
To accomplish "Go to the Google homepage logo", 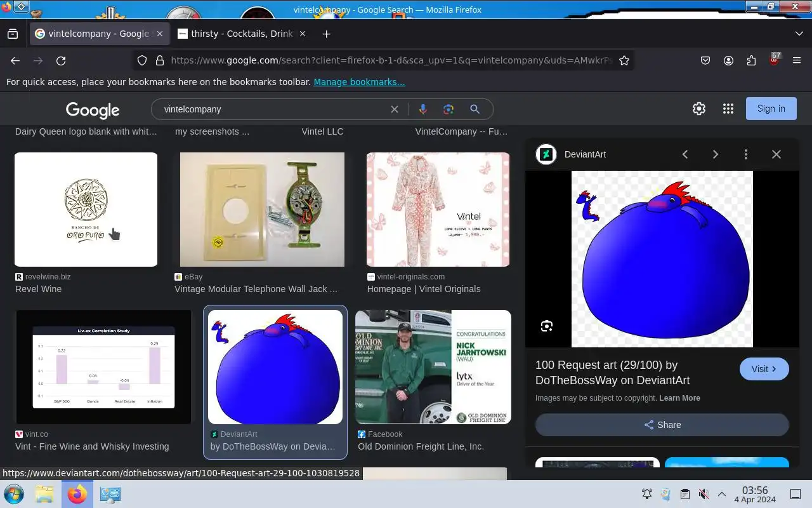I will (93, 110).
